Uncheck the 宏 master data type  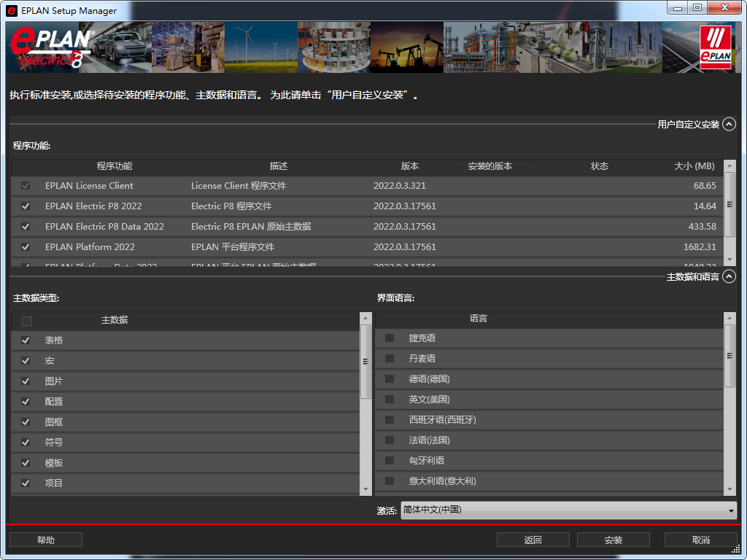tap(26, 360)
